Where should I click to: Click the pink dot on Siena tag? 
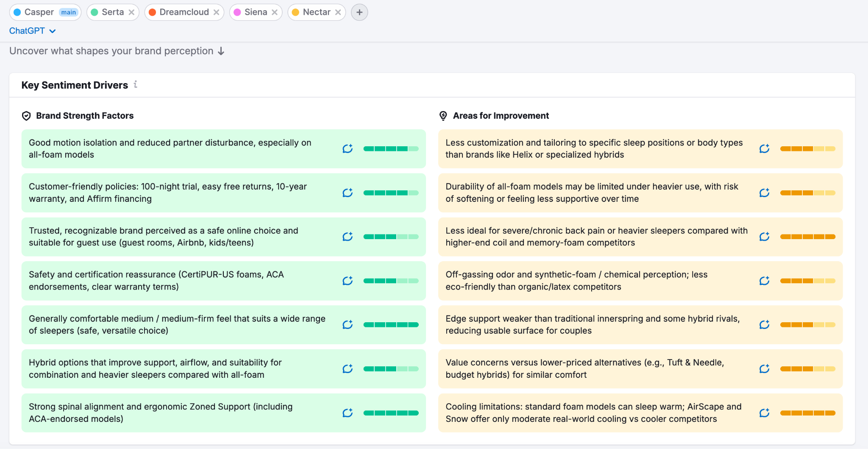237,12
